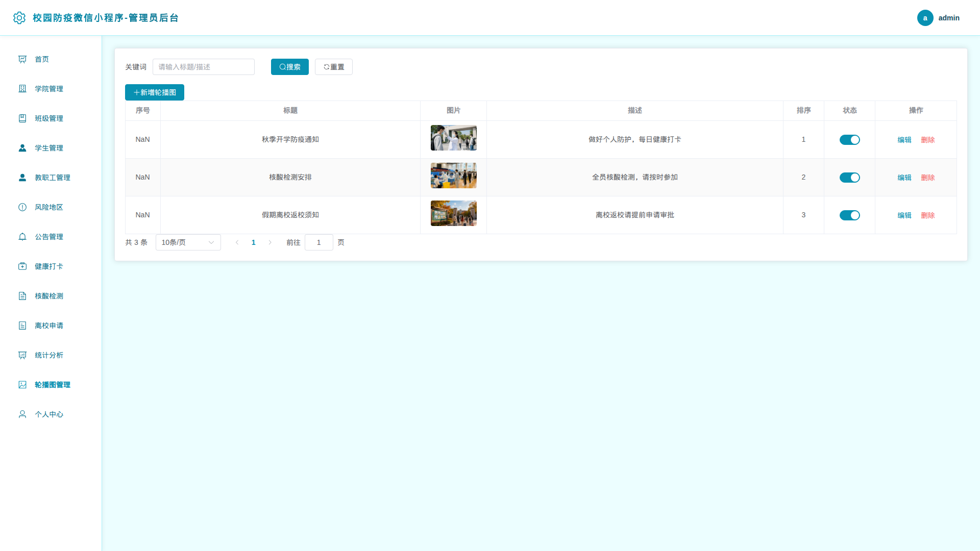980x551 pixels.
Task: Click the 描述 column header
Action: pyautogui.click(x=635, y=110)
